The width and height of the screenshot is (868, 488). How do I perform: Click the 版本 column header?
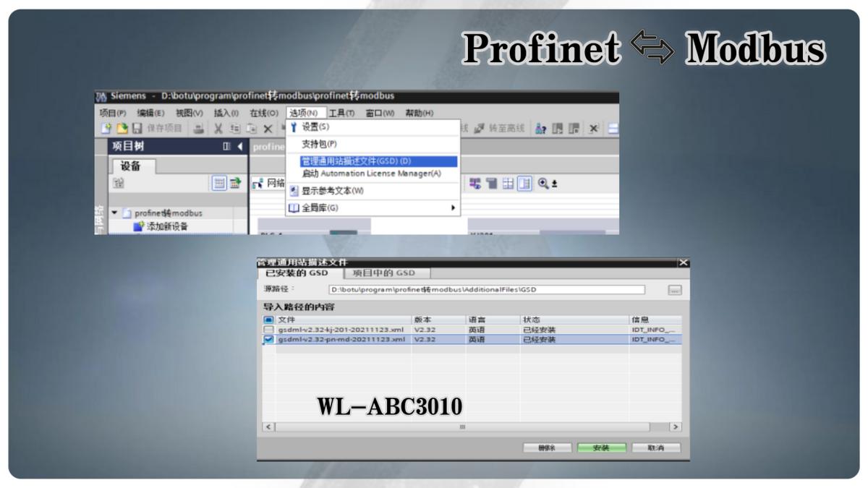[438, 320]
